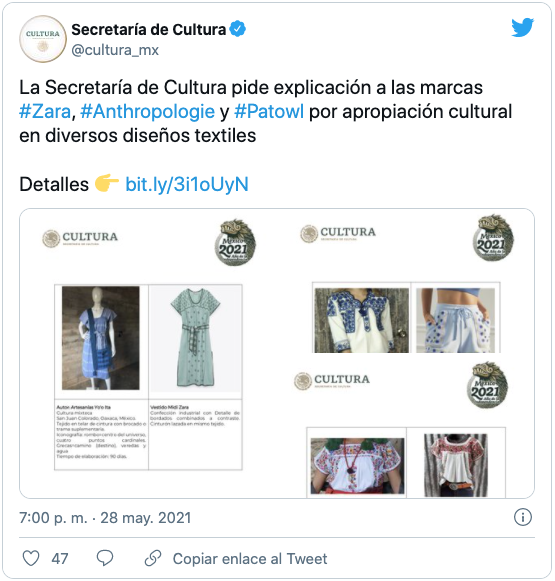Image resolution: width=555 pixels, height=581 pixels.
Task: Open the #Zara hashtag
Action: (45, 111)
